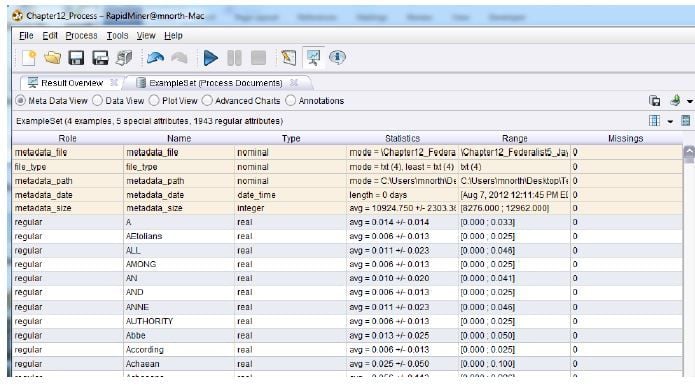This screenshot has width=695, height=387.
Task: Select the metadata_path name cell
Action: click(179, 181)
